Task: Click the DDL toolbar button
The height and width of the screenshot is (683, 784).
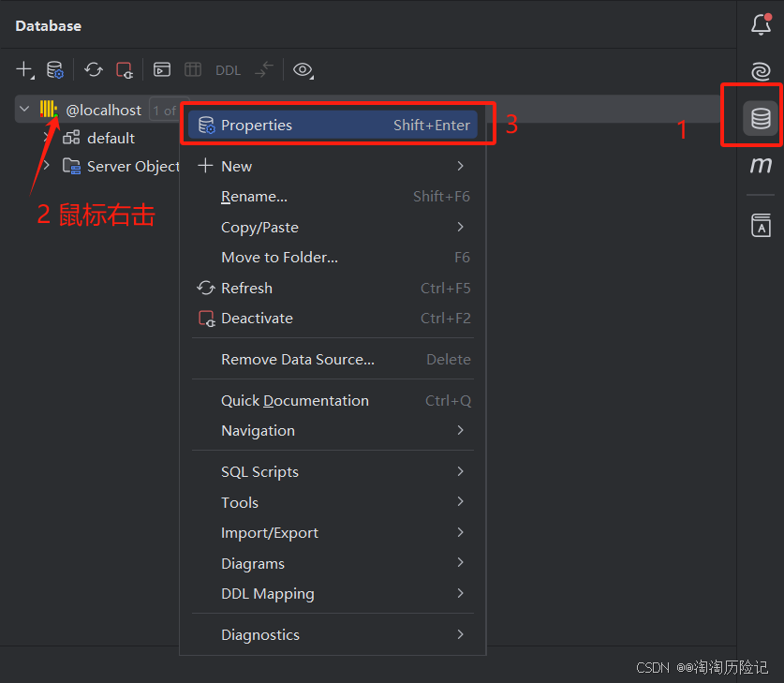Action: click(228, 69)
